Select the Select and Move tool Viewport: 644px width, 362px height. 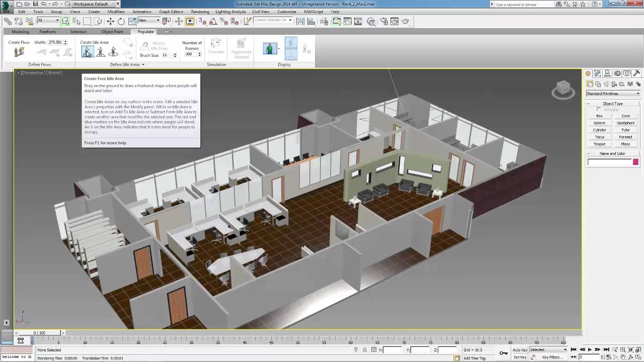[110, 21]
